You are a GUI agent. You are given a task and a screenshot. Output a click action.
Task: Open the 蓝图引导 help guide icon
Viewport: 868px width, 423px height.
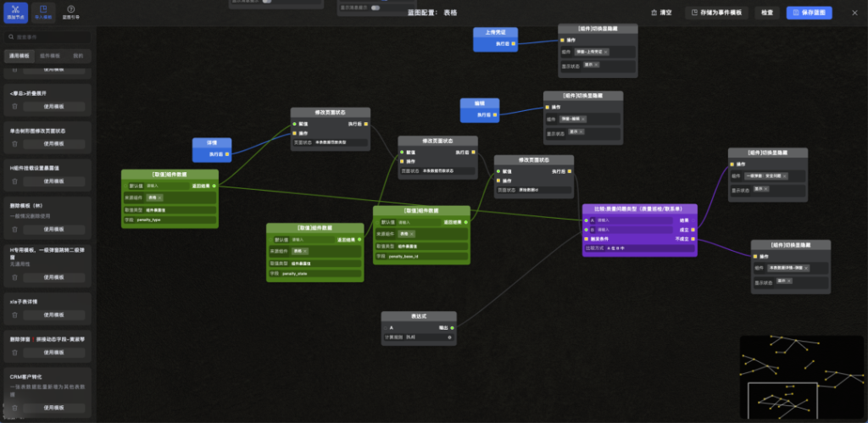coord(71,12)
